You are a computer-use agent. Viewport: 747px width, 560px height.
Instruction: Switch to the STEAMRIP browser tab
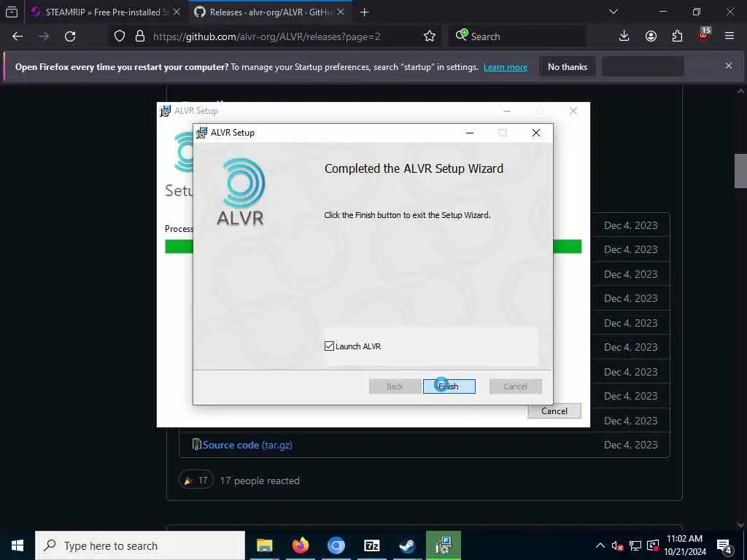tap(105, 12)
